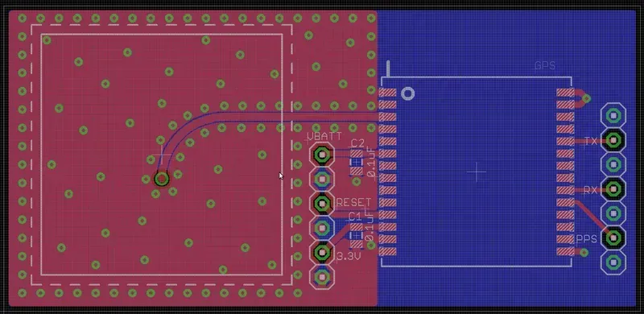Click the header pad connected to RX

tap(613, 188)
